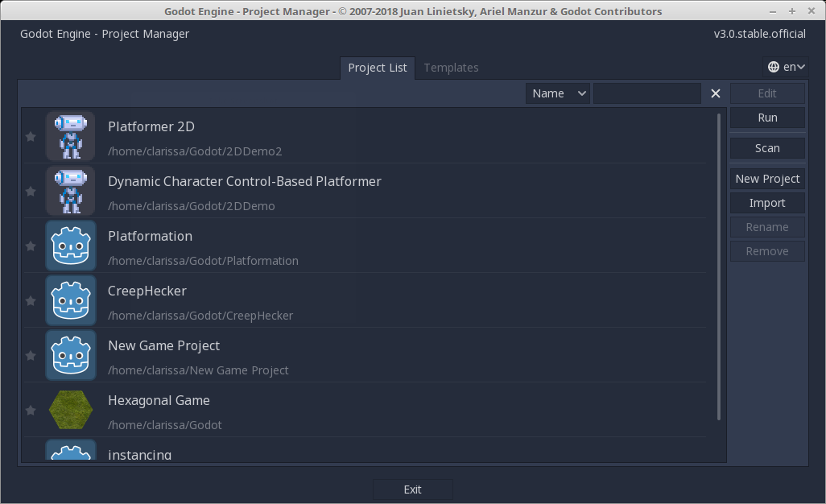Screen dimensions: 826x504
Task: Clear the search filter with the X icon
Action: click(716, 93)
